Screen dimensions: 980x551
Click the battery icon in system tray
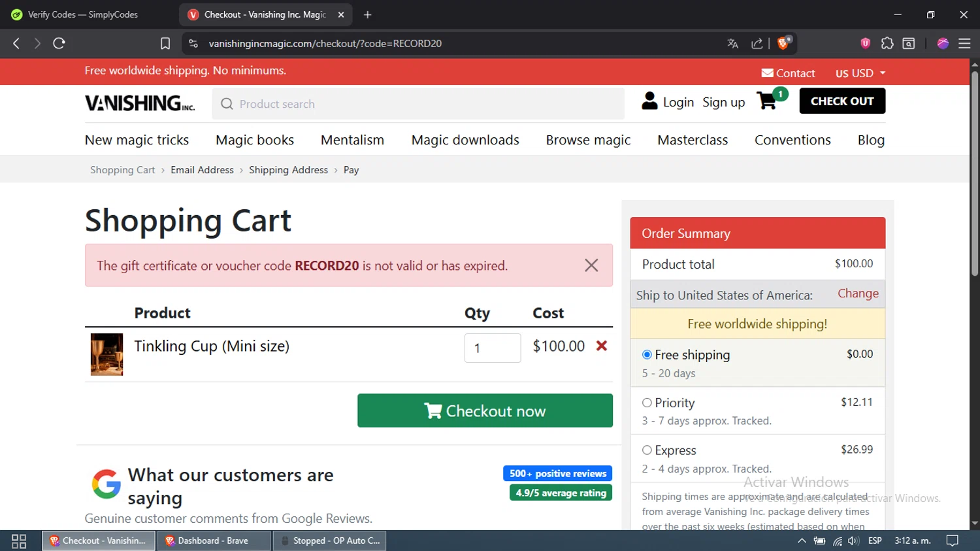819,541
